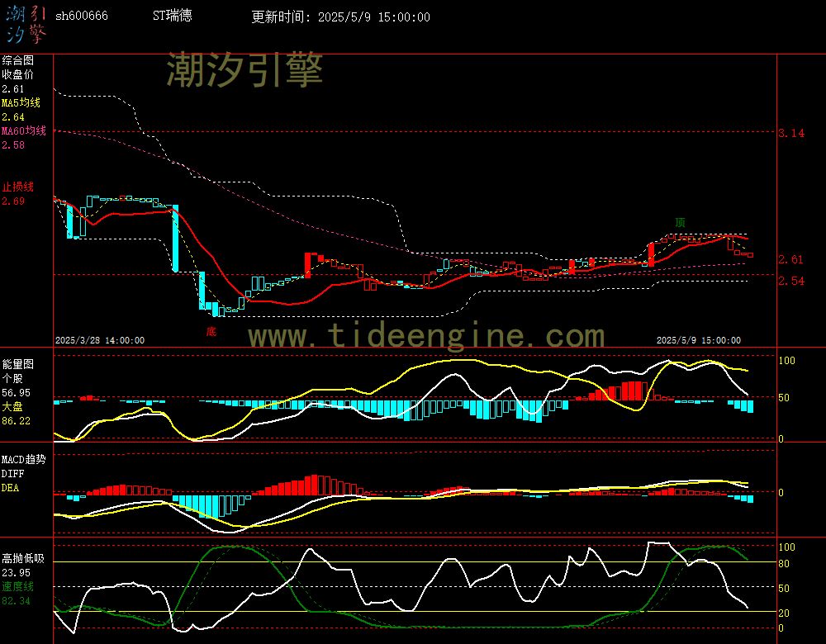This screenshot has height=644, width=826.
Task: Click the 速度线 legend label
Action: tap(18, 586)
